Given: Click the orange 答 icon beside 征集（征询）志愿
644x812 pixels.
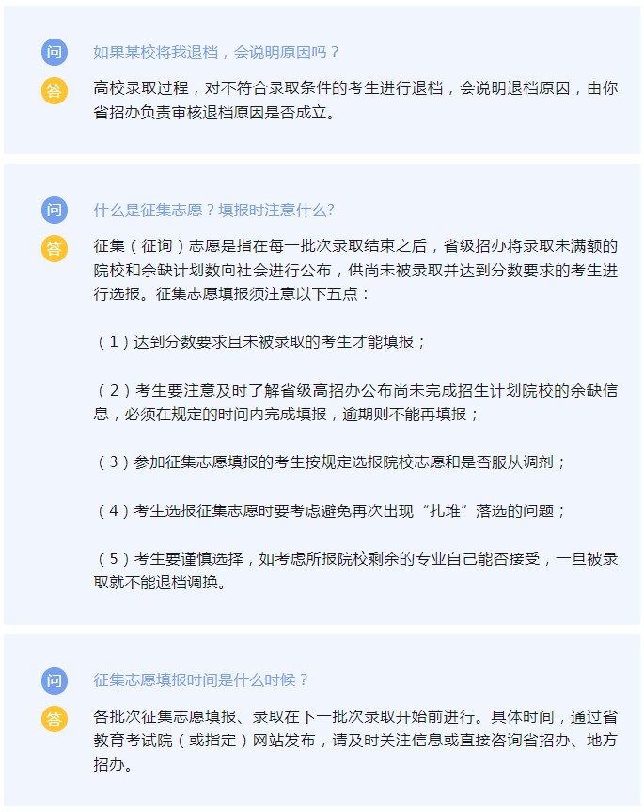Looking at the screenshot, I should click(x=55, y=249).
